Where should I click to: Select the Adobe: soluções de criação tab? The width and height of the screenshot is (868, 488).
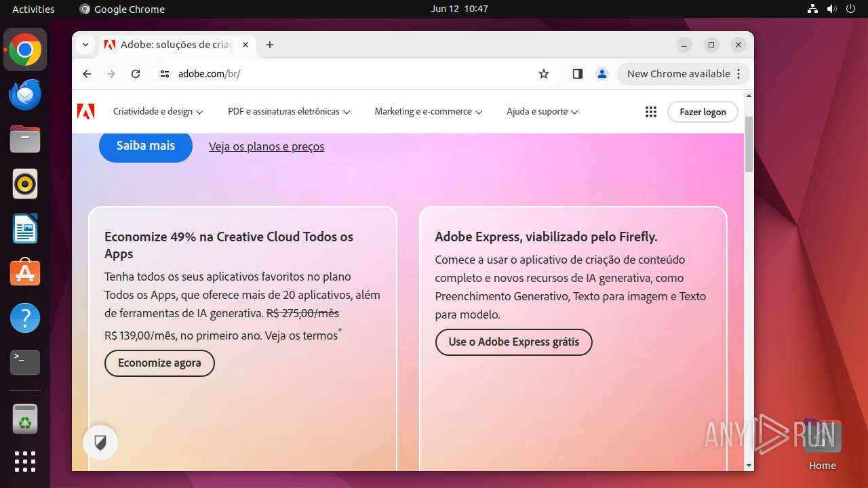pyautogui.click(x=176, y=45)
